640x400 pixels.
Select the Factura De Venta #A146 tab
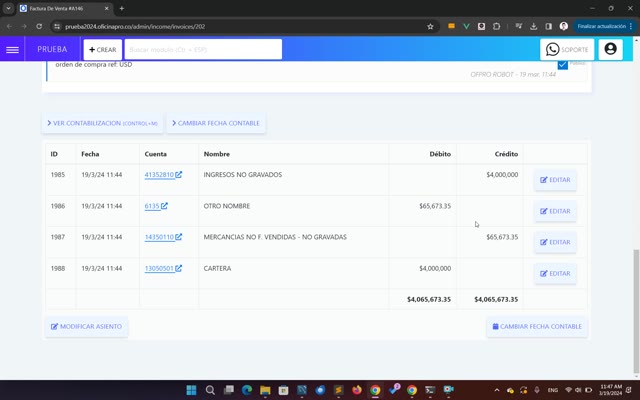click(65, 8)
